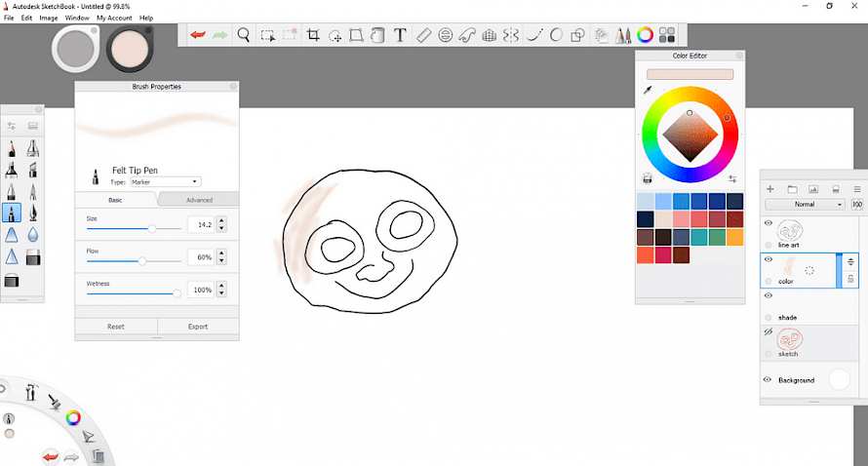This screenshot has width=868, height=466.
Task: Close the Color Editor panel
Action: (x=739, y=56)
